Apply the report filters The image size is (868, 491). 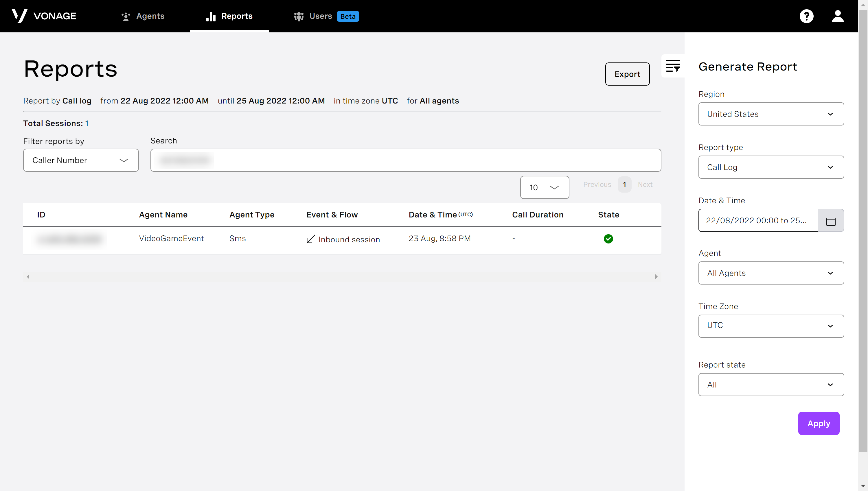click(x=819, y=423)
